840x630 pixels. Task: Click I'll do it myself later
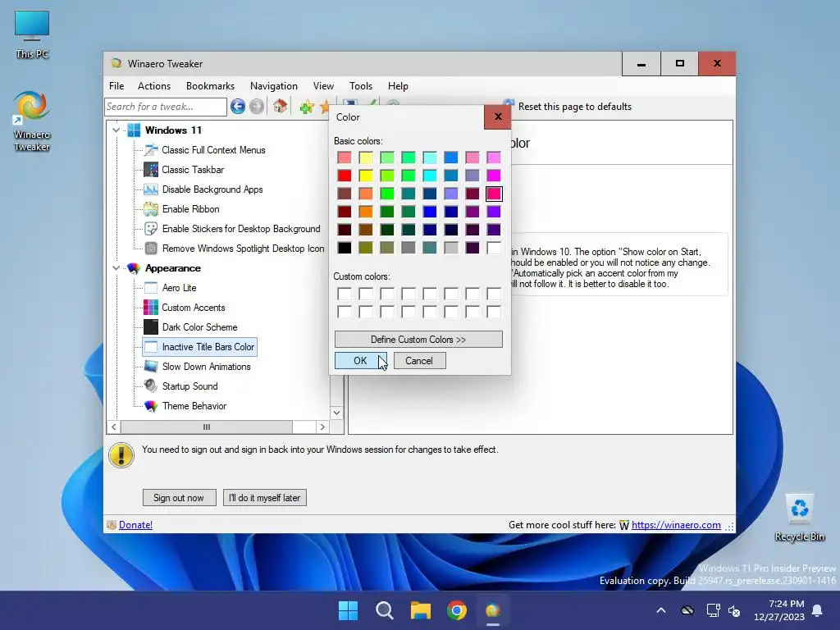coord(265,498)
